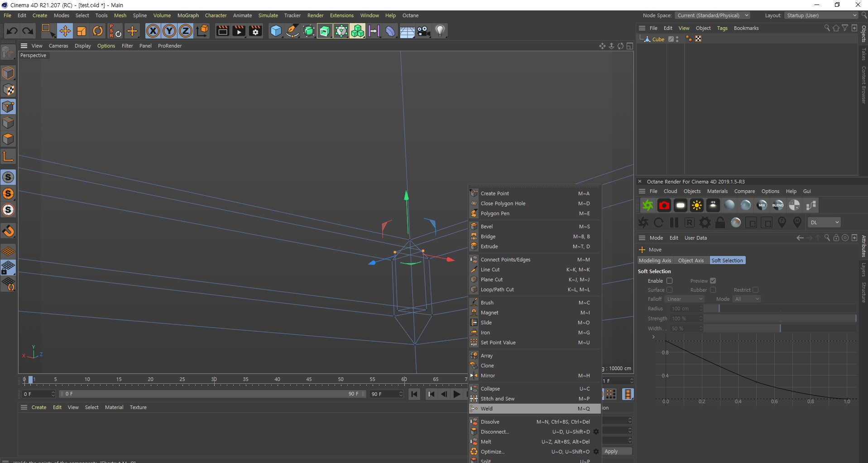Click Play Forwards button

coord(457,394)
